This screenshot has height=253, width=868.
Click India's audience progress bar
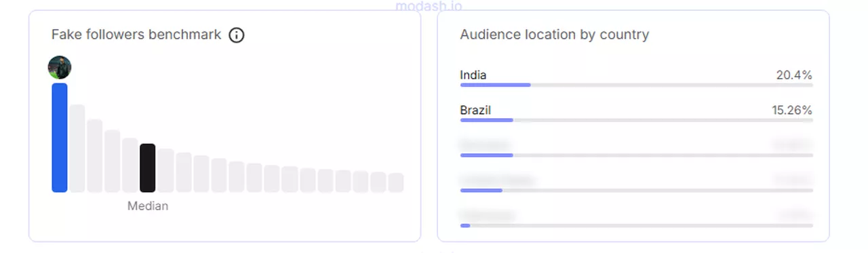click(636, 85)
